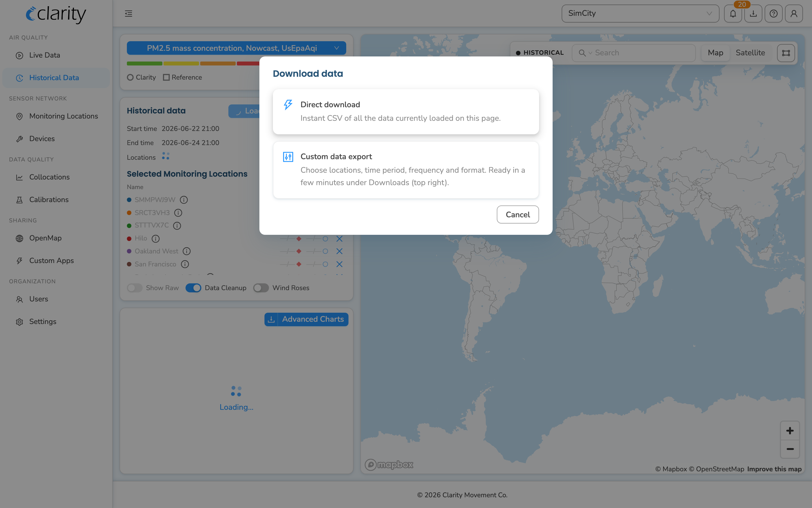This screenshot has width=812, height=508.
Task: Open Users page
Action: tap(56, 299)
